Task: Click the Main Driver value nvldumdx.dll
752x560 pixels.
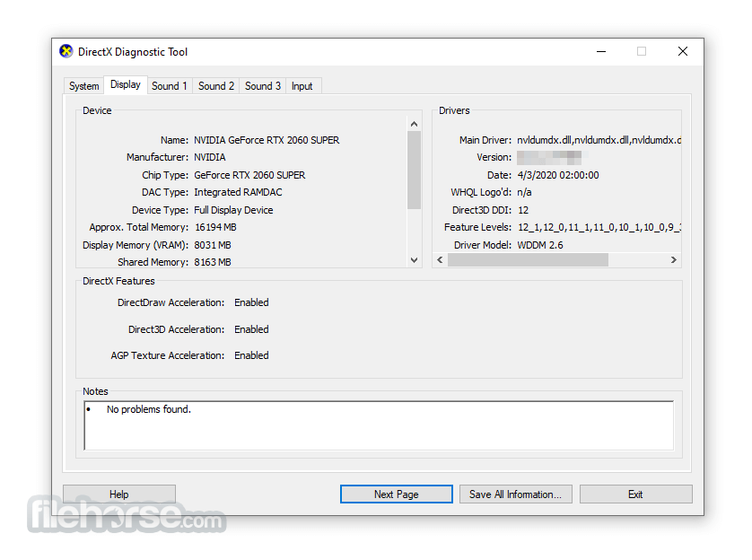Action: 599,140
